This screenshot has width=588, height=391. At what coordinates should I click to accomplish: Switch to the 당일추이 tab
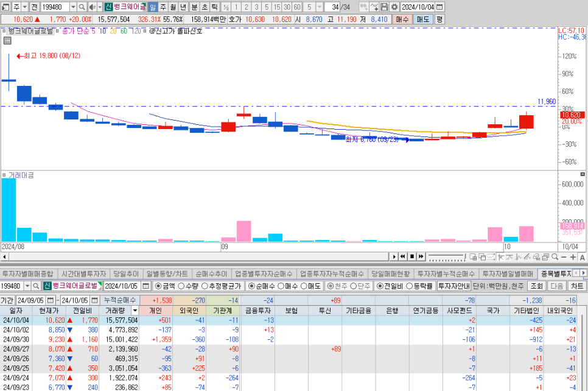[x=126, y=274]
